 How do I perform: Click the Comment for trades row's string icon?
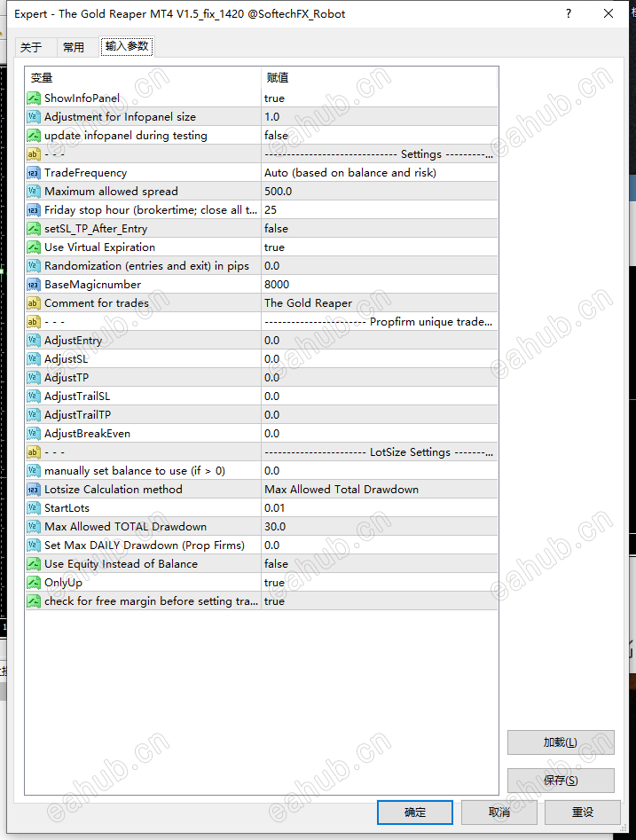click(34, 303)
